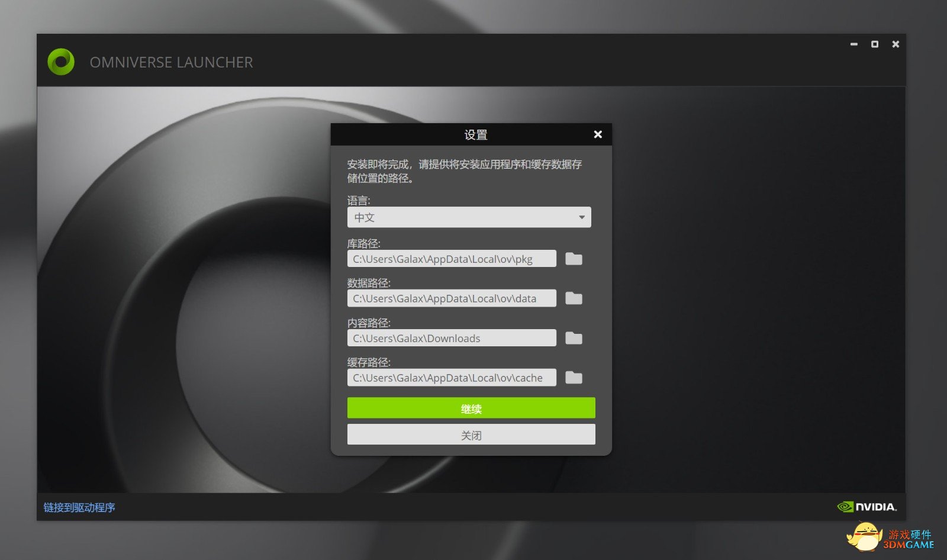This screenshot has height=560, width=947.
Task: Click the OMNIVERSE LAUNCHER title text
Action: click(x=171, y=62)
